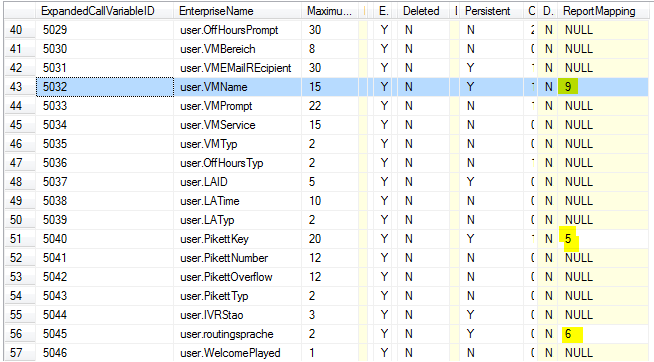Select row header 40

(x=20, y=30)
